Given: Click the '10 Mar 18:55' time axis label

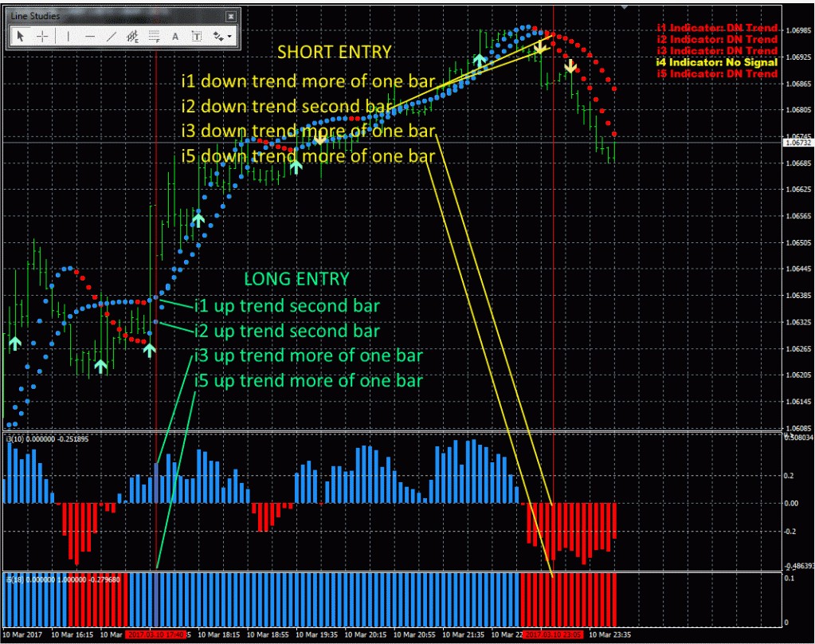Looking at the screenshot, I should click(x=268, y=634).
